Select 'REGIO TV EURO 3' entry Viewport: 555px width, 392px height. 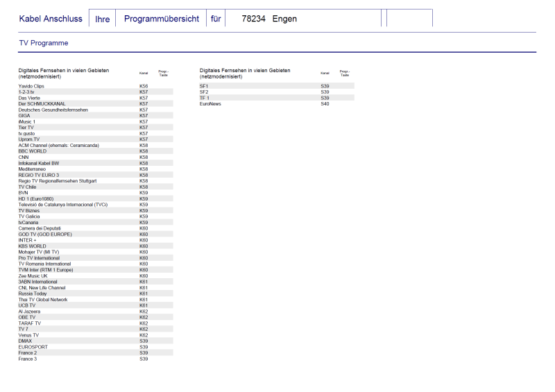coord(96,175)
